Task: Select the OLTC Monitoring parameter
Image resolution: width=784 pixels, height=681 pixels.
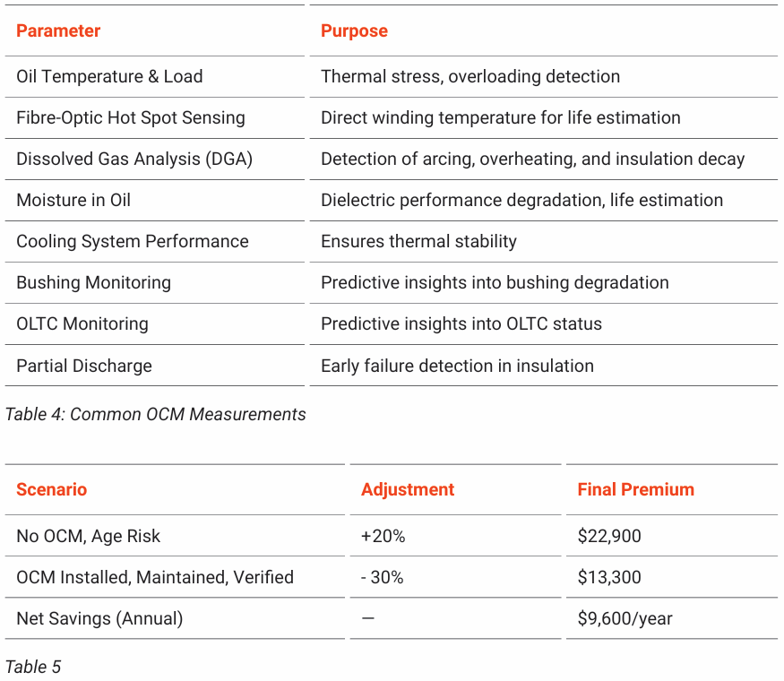Action: (82, 324)
